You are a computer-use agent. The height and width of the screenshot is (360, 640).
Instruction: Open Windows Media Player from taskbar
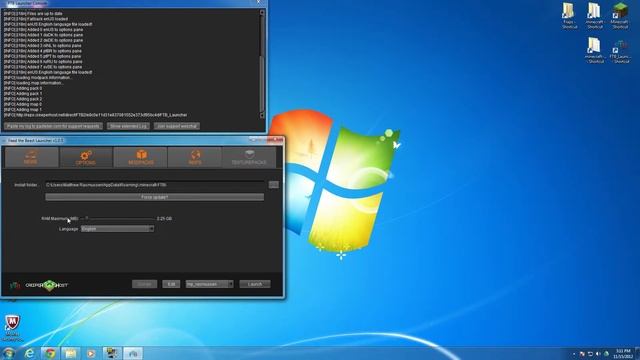[x=91, y=353]
